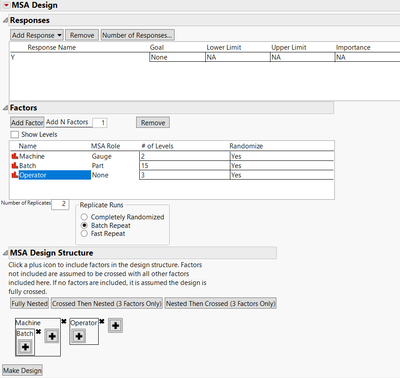Viewport: 400px width, 378px height.
Task: Enable the Show Levels checkbox
Action: click(14, 134)
